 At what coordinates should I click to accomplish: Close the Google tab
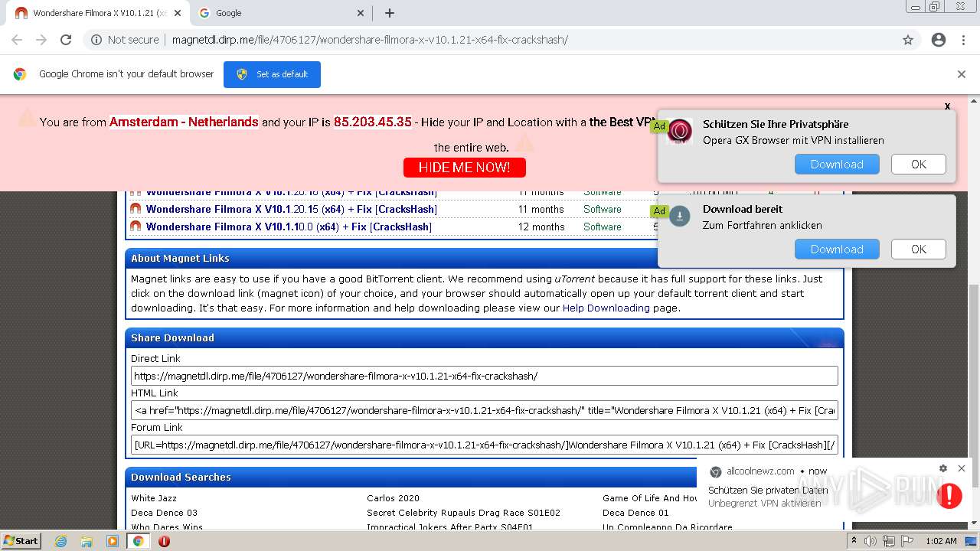click(361, 13)
